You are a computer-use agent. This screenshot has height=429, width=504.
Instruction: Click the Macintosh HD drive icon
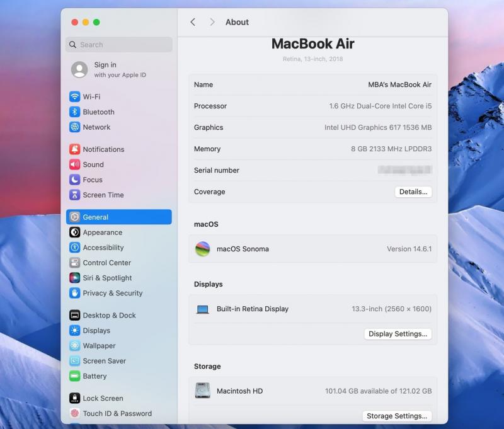202,391
